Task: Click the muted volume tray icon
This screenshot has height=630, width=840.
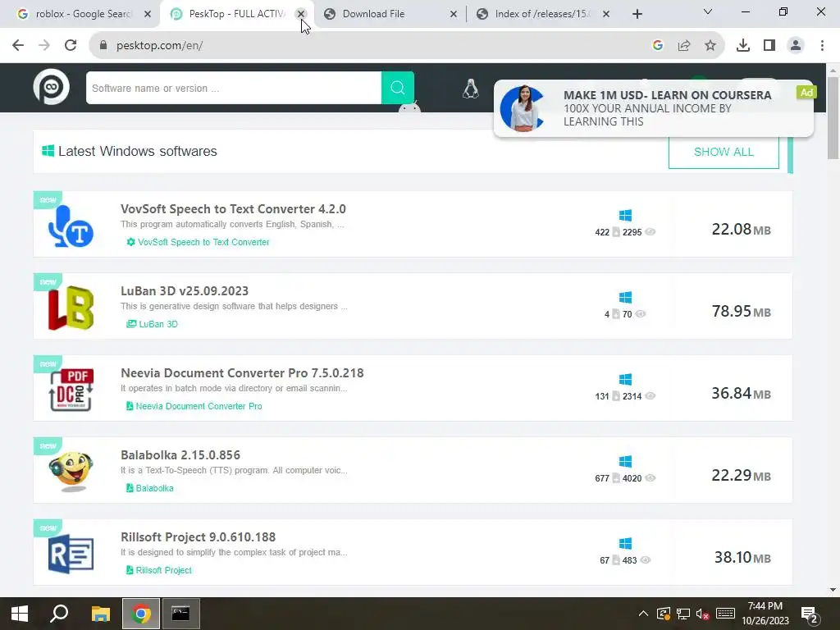Action: click(x=702, y=614)
